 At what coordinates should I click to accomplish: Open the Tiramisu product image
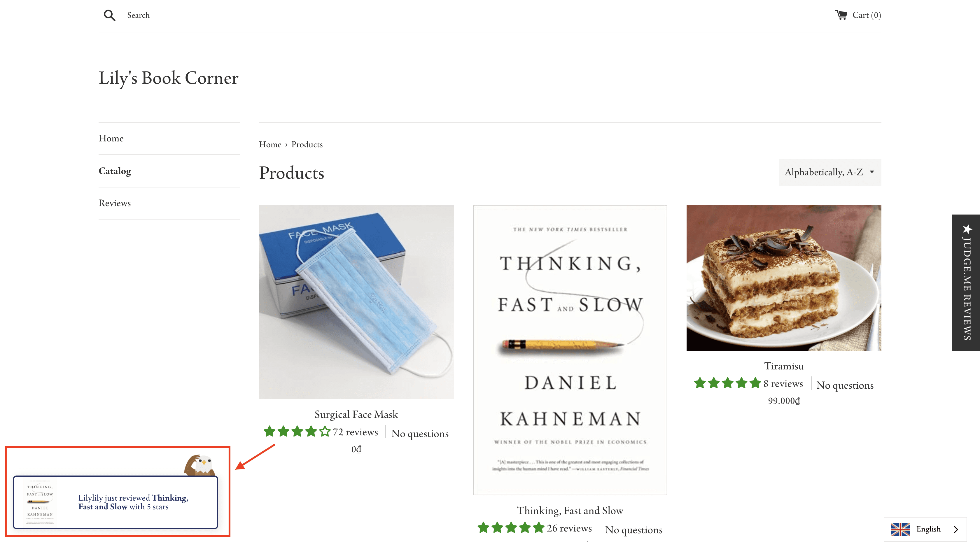point(784,278)
